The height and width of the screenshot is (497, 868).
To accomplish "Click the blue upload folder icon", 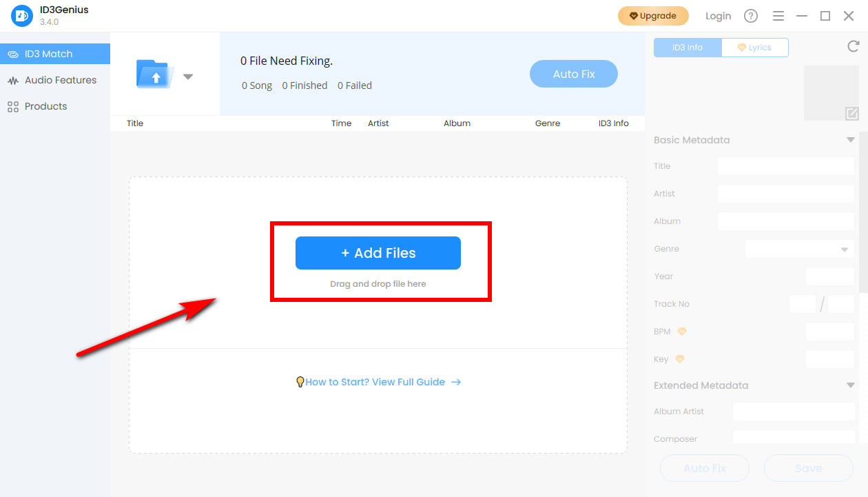I will tap(156, 74).
